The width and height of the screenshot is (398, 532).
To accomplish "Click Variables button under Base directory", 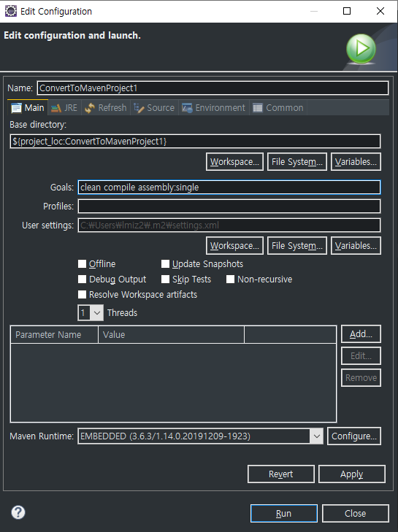I will pos(356,162).
